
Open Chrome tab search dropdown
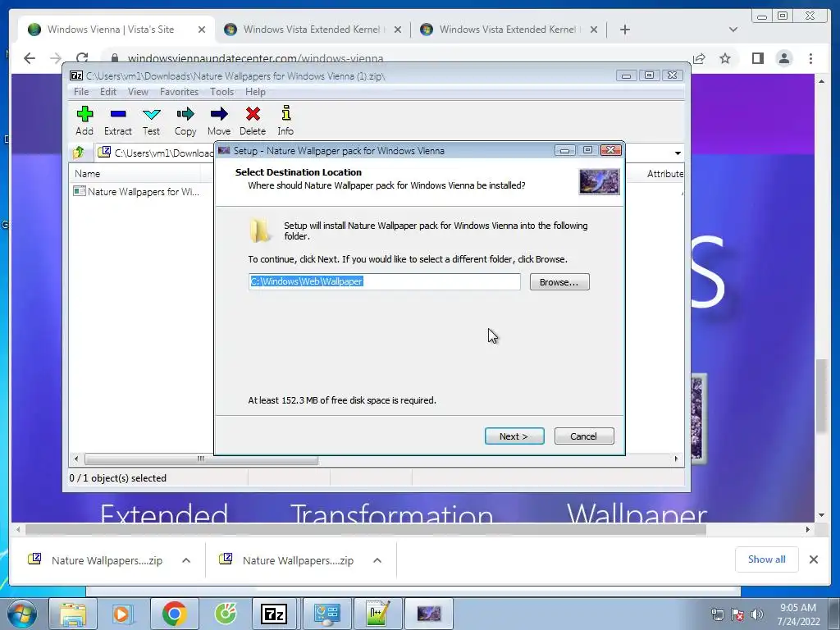(x=733, y=30)
